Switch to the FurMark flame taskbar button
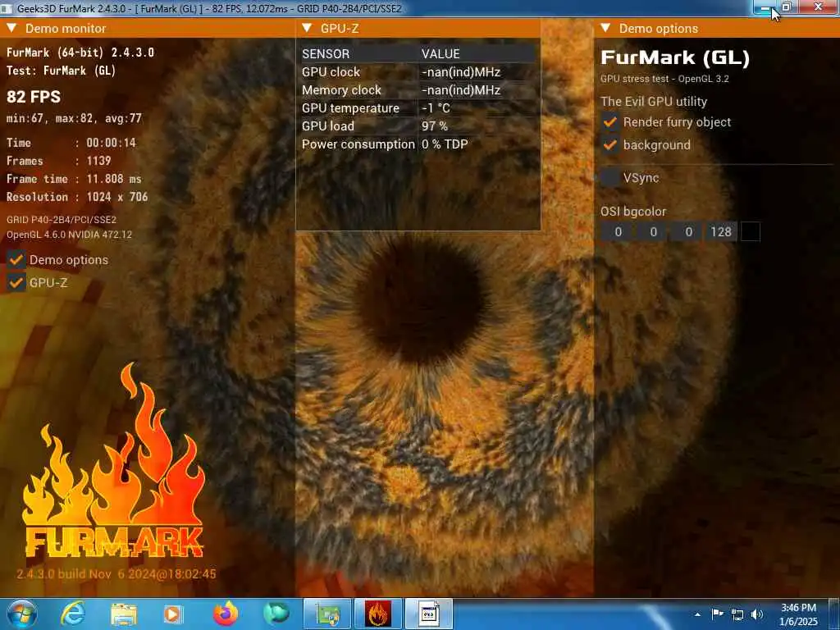 [x=378, y=614]
